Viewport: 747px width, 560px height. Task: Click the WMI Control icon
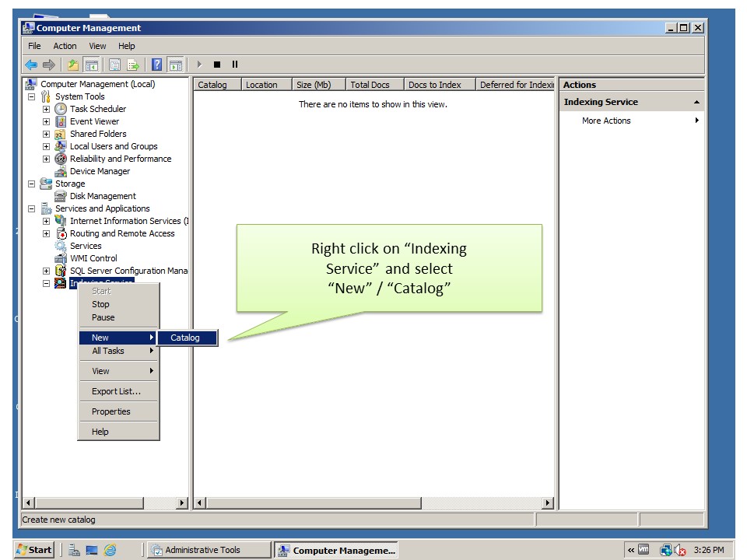point(61,258)
